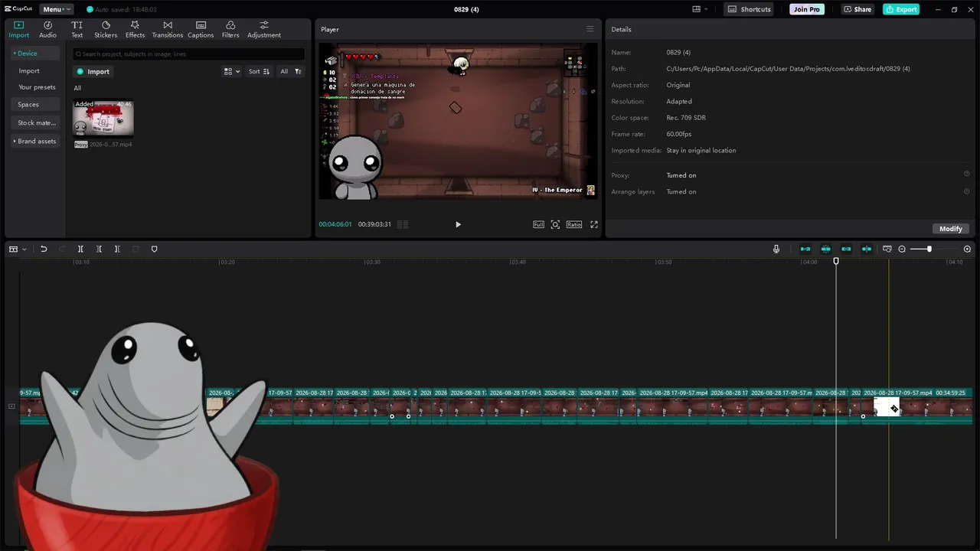Zoom in the timeline
980x551 pixels.
pyautogui.click(x=967, y=249)
